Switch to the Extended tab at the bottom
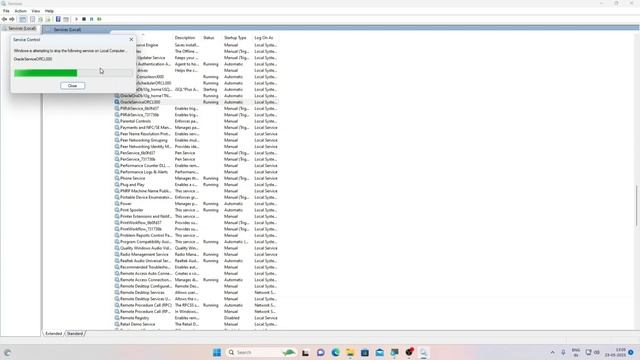640x360 pixels. point(53,333)
